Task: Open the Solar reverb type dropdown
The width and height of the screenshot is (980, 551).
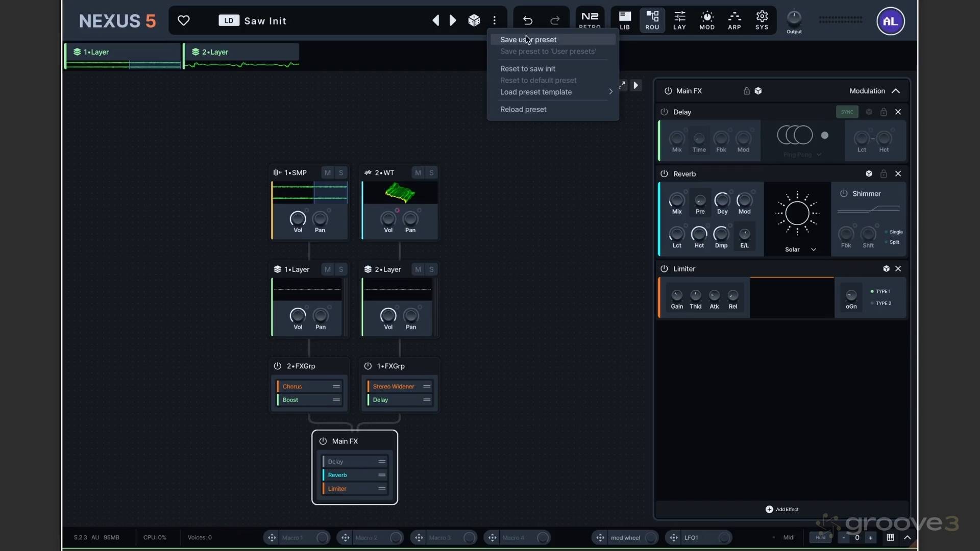Action: coord(800,249)
